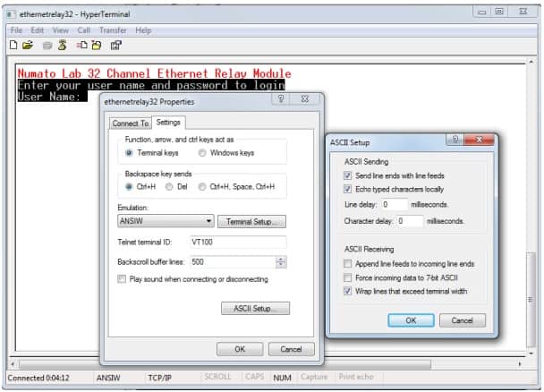
Task: Switch to the Connect To tab
Action: [x=131, y=123]
